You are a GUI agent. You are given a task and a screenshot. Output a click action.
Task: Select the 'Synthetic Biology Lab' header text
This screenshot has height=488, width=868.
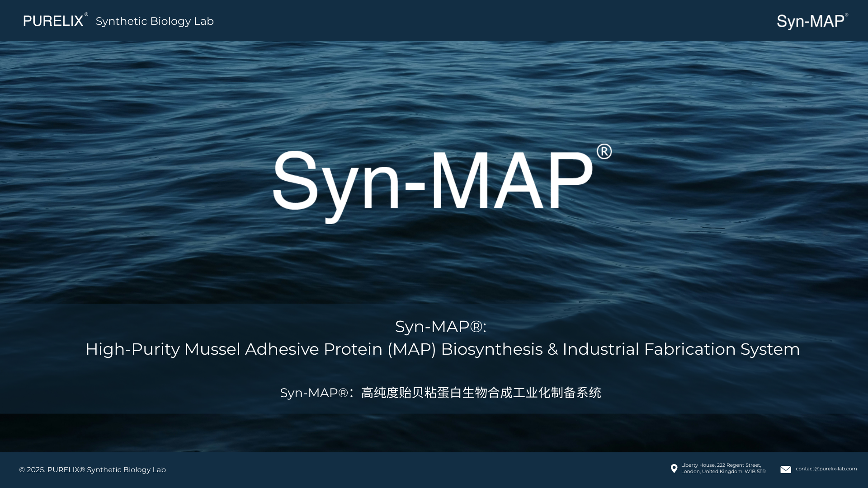coord(155,21)
